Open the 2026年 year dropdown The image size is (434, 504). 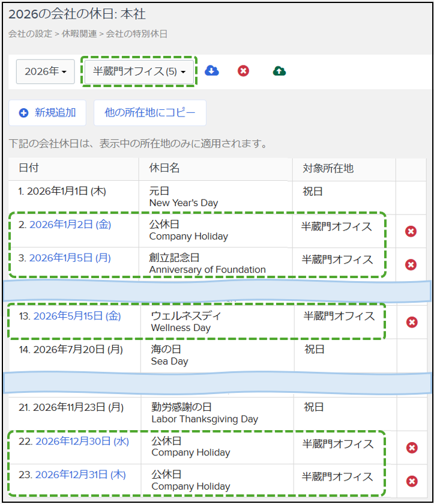[x=45, y=71]
